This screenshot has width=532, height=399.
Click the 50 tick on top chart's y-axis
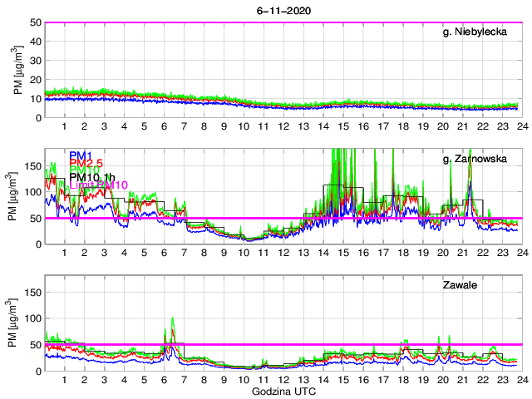35,22
